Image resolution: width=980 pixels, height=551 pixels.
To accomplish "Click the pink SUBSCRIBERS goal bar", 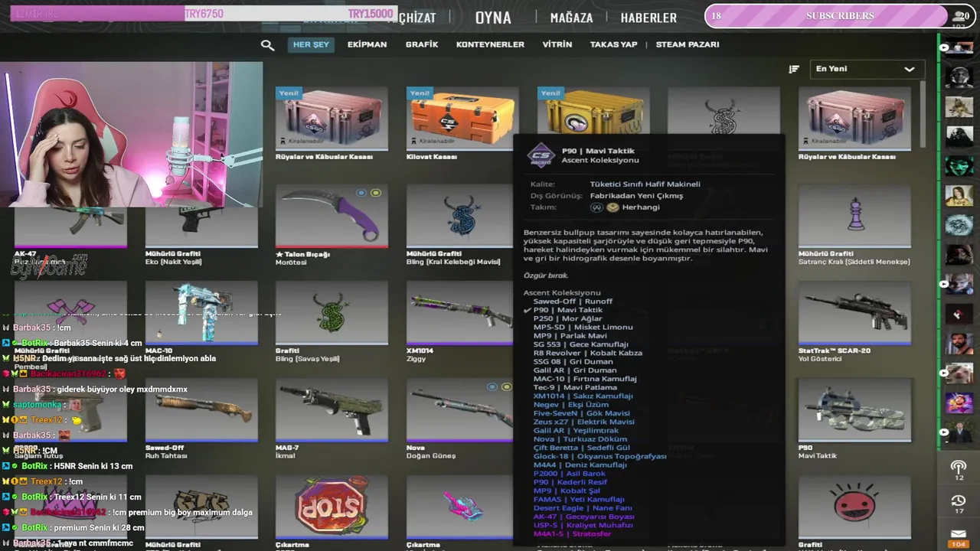I will tap(838, 16).
